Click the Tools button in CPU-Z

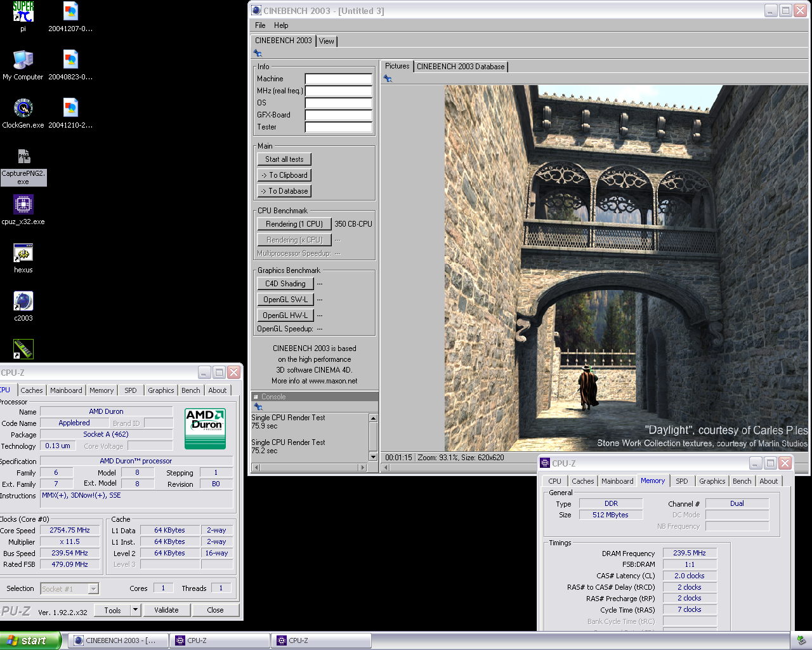pos(112,610)
